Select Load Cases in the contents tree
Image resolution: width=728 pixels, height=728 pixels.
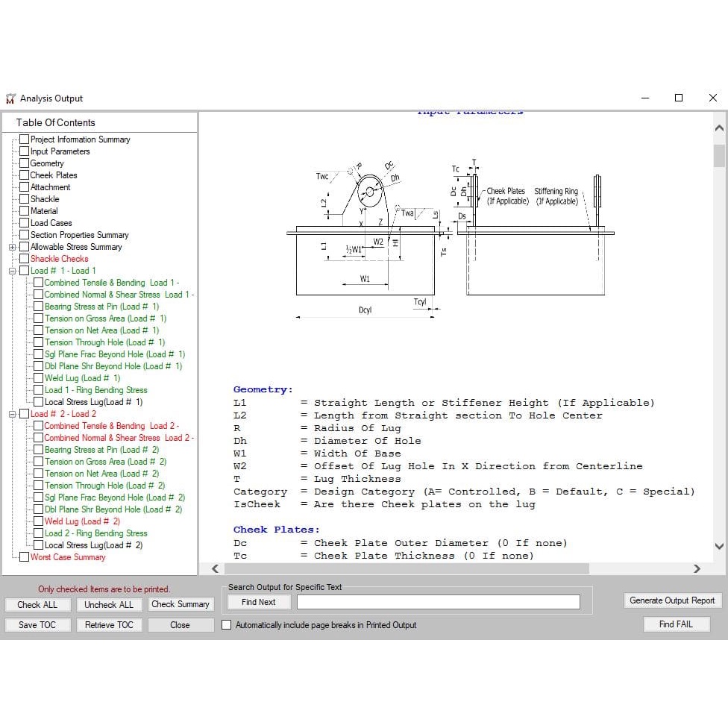tap(51, 223)
